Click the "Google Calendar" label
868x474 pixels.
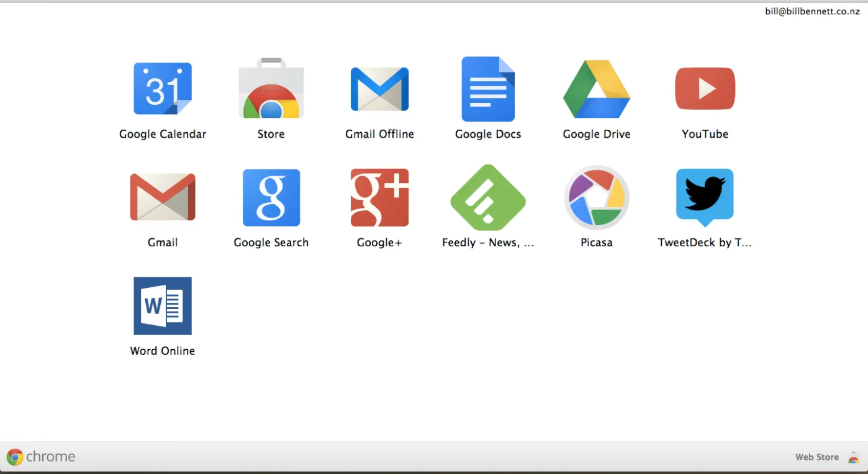(163, 134)
